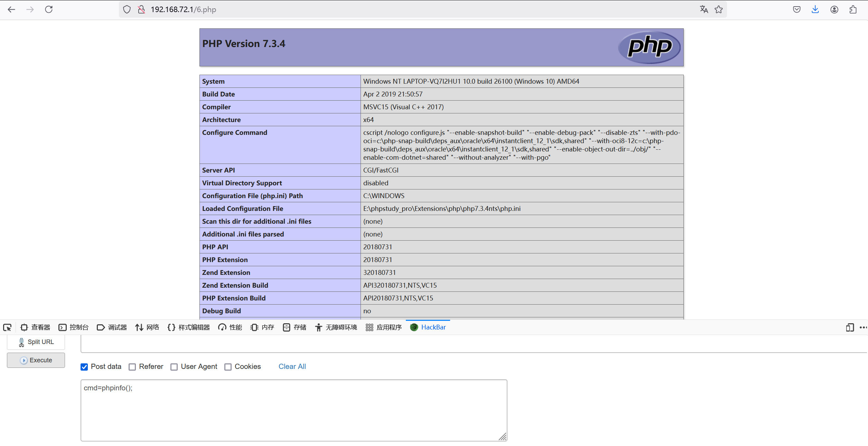The height and width of the screenshot is (446, 868).
Task: Enable the Referer checkbox
Action: pyautogui.click(x=132, y=367)
